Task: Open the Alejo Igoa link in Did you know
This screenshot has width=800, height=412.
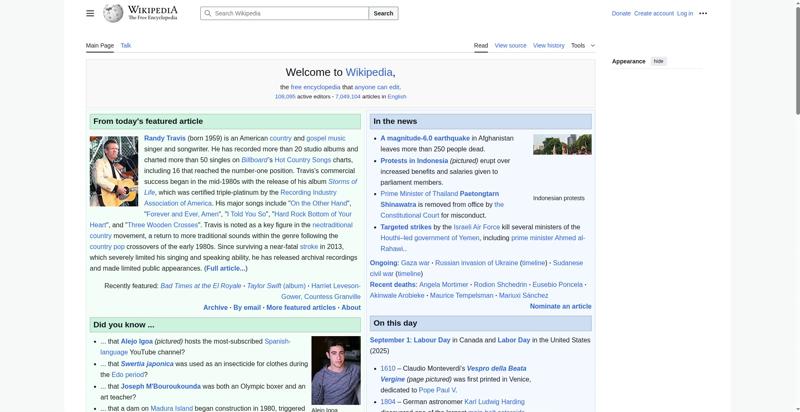Action: pyautogui.click(x=137, y=341)
